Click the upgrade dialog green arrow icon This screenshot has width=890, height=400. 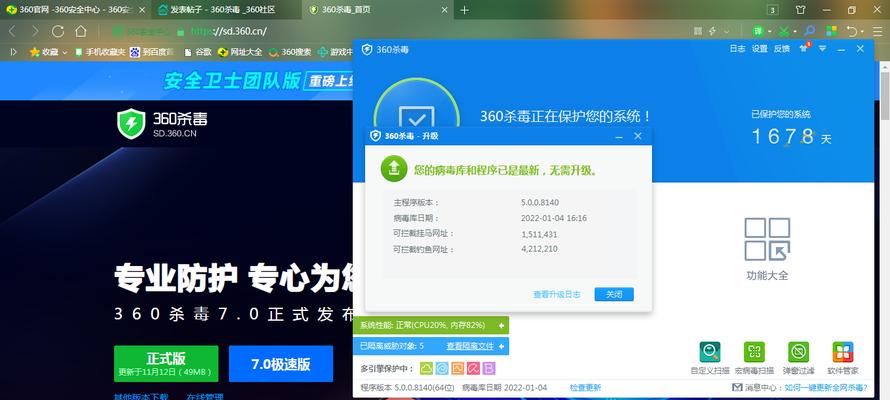pos(394,169)
